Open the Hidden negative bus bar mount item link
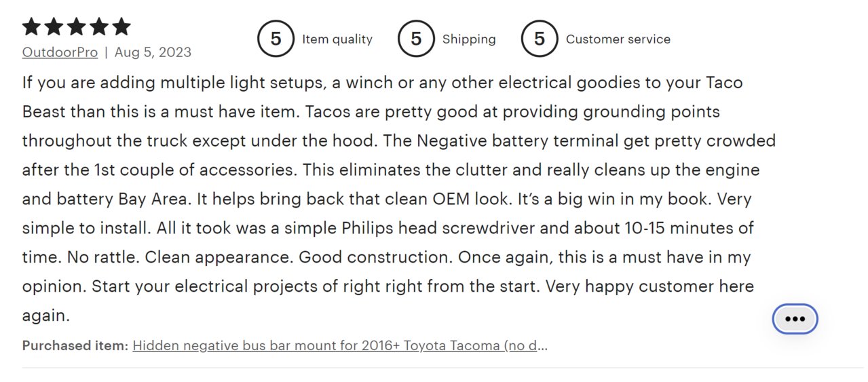The width and height of the screenshot is (868, 382). click(340, 345)
